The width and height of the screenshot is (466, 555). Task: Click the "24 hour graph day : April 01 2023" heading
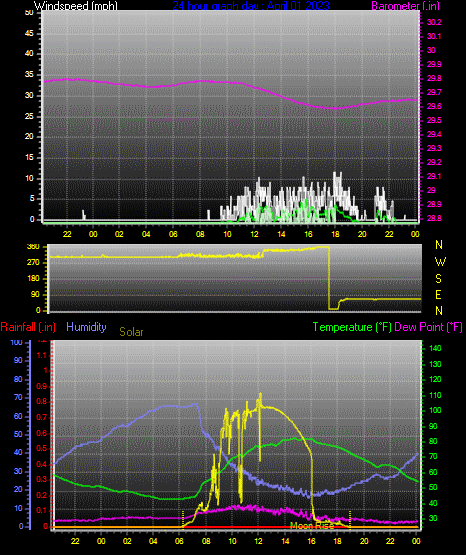(251, 6)
